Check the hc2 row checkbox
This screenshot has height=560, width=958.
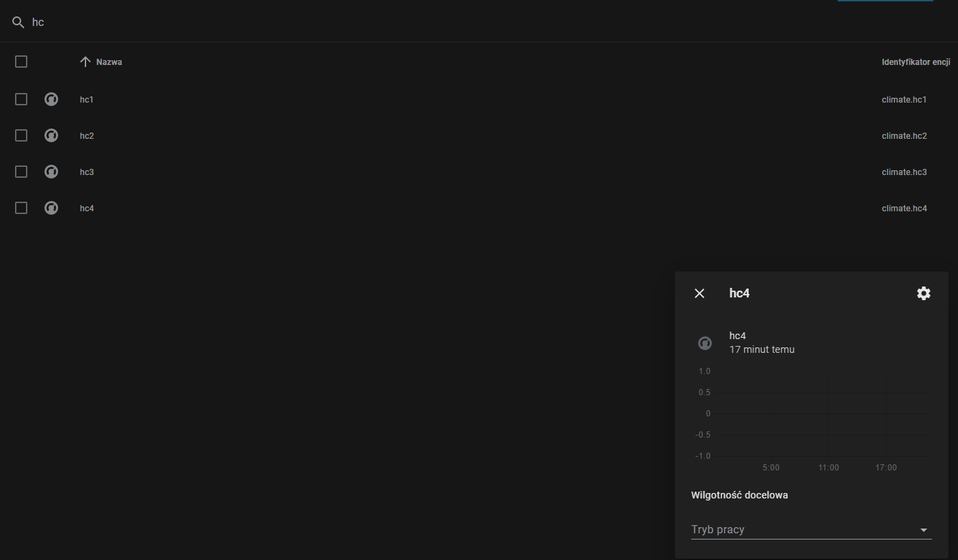tap(21, 135)
